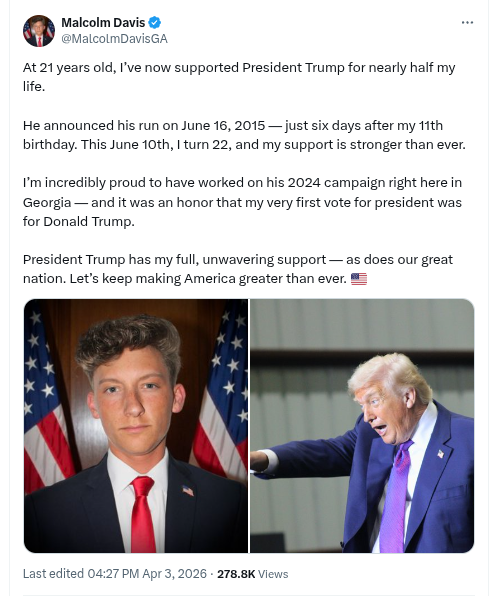Image resolution: width=504 pixels, height=596 pixels.
Task: Click the 278.8K Views count
Action: tap(253, 574)
